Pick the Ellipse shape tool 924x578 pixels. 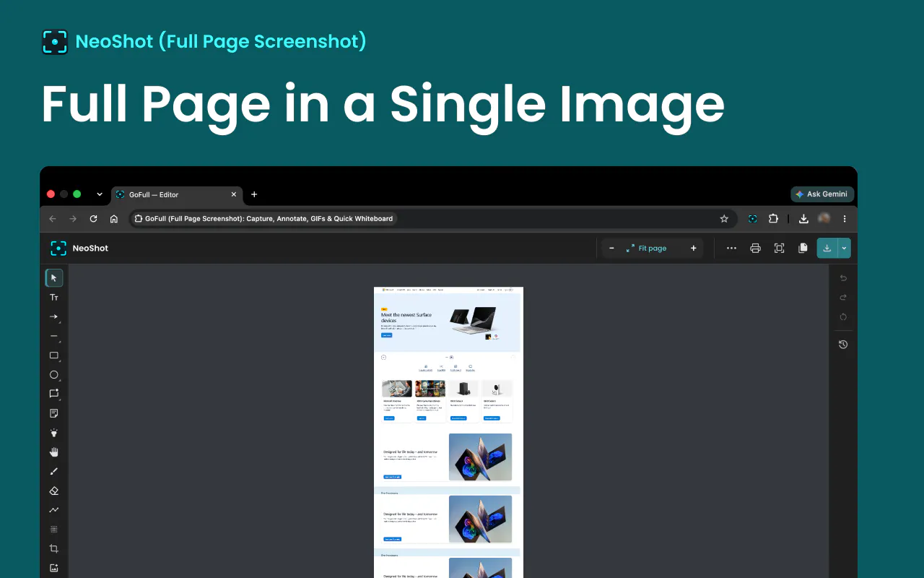click(x=53, y=375)
